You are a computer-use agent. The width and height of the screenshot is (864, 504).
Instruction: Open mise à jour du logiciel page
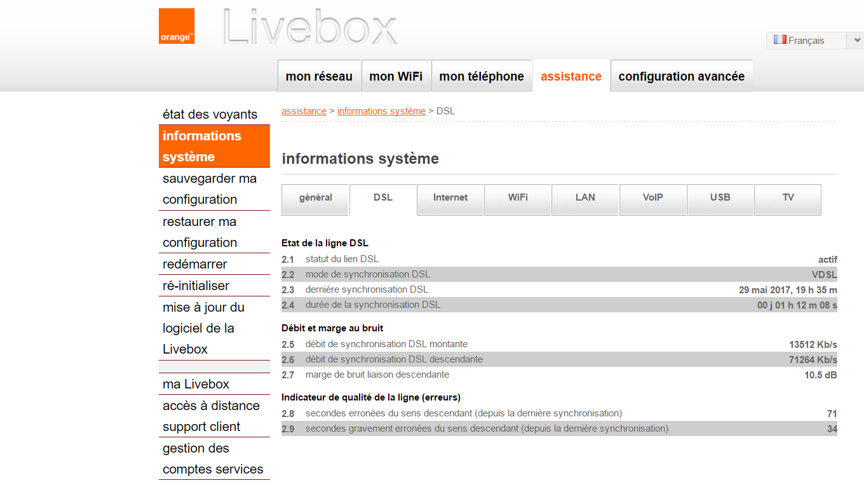pos(214,328)
